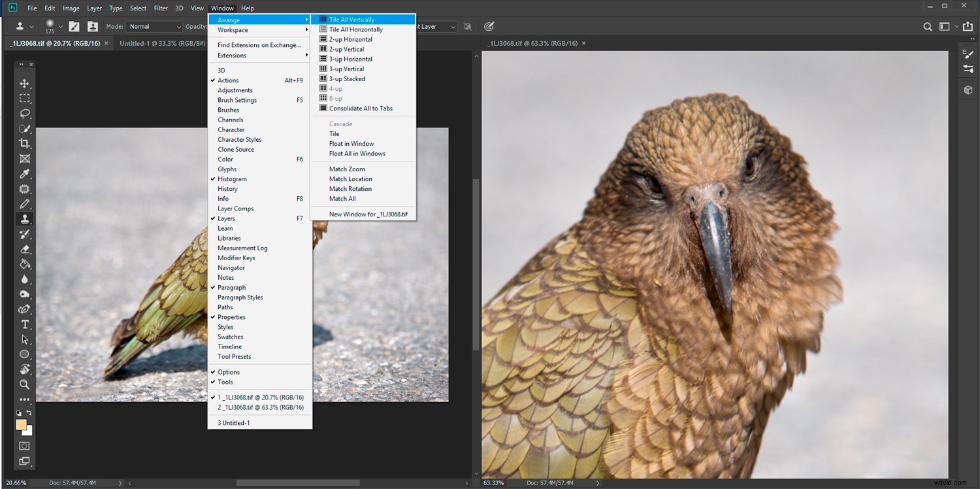Select the Eyedropper tool
Viewport: 980px width, 489px height.
[x=25, y=174]
